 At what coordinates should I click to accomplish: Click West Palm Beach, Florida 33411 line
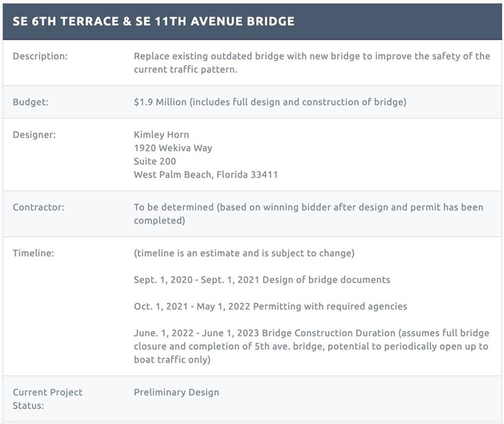205,174
